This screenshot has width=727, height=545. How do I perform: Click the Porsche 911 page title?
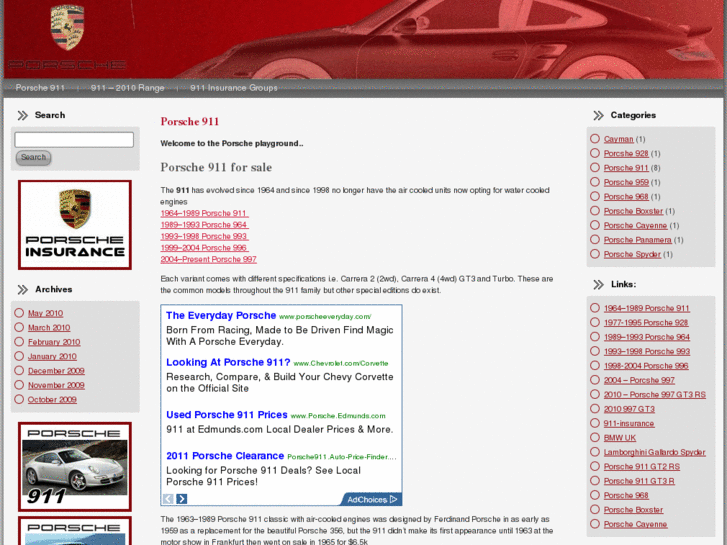pyautogui.click(x=189, y=122)
